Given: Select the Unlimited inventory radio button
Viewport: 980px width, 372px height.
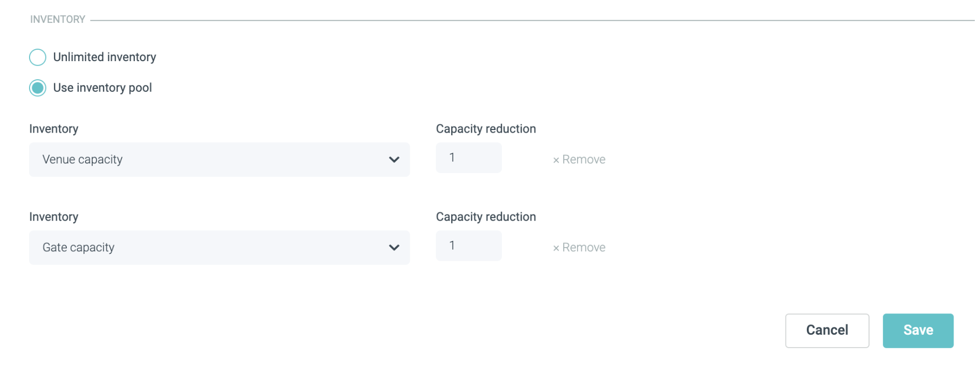Looking at the screenshot, I should coord(38,57).
